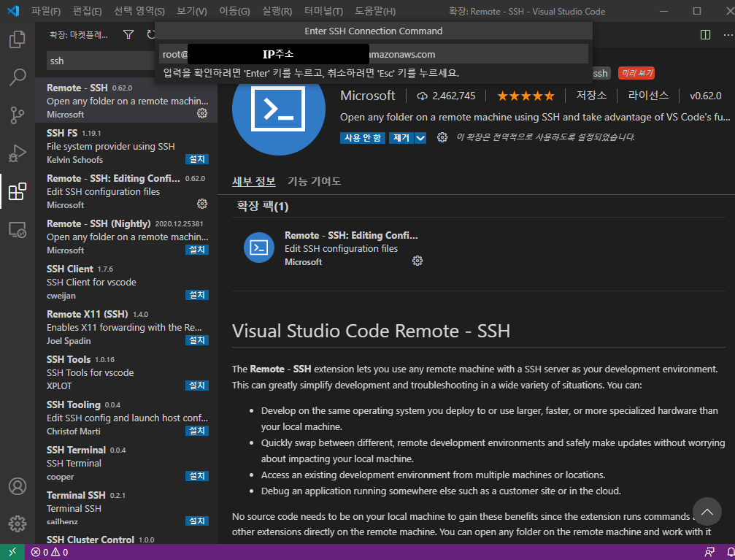Select Remote - SSH in the extensions list
Screen dimensions: 735x560
[x=126, y=100]
